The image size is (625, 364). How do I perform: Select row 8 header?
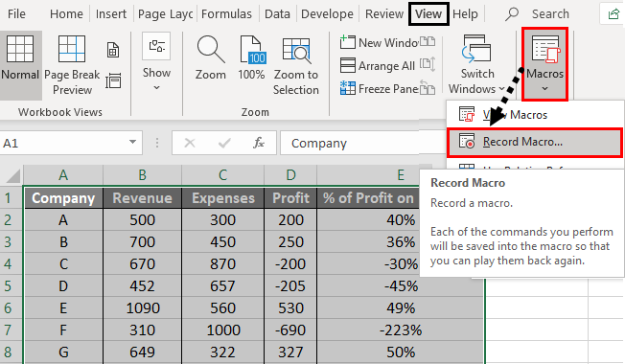pyautogui.click(x=12, y=353)
